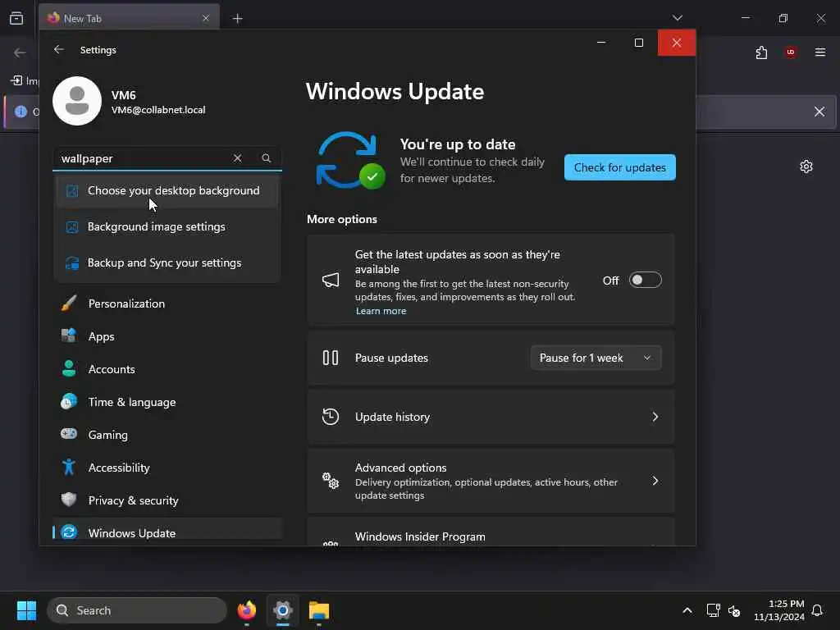The image size is (840, 630).
Task: Click the search magnifier icon in Settings
Action: coord(267,158)
